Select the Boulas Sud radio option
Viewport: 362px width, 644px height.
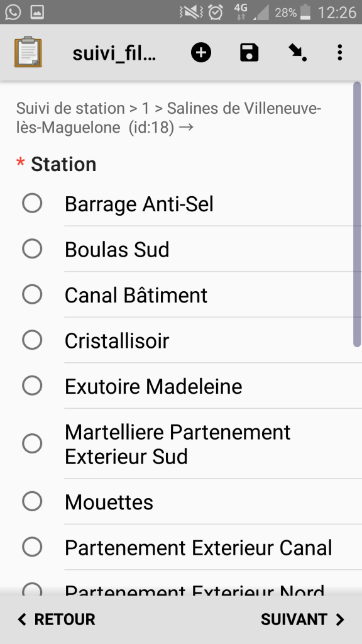coord(181,249)
